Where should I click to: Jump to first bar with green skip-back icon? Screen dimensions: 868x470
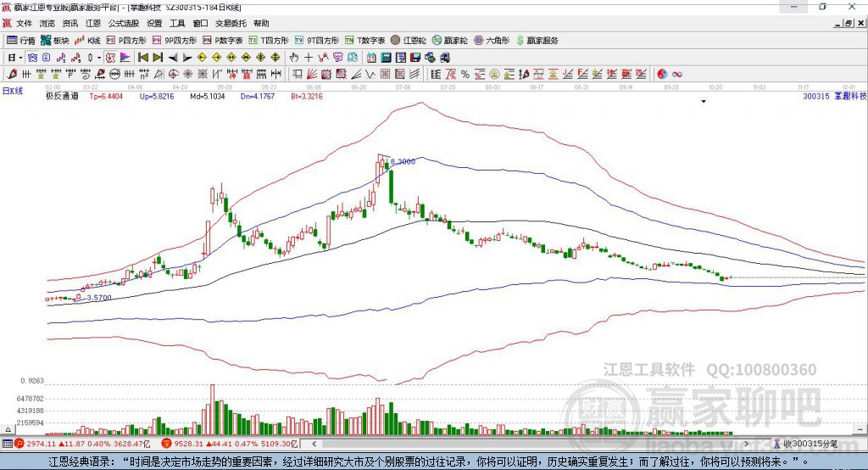pos(142,58)
